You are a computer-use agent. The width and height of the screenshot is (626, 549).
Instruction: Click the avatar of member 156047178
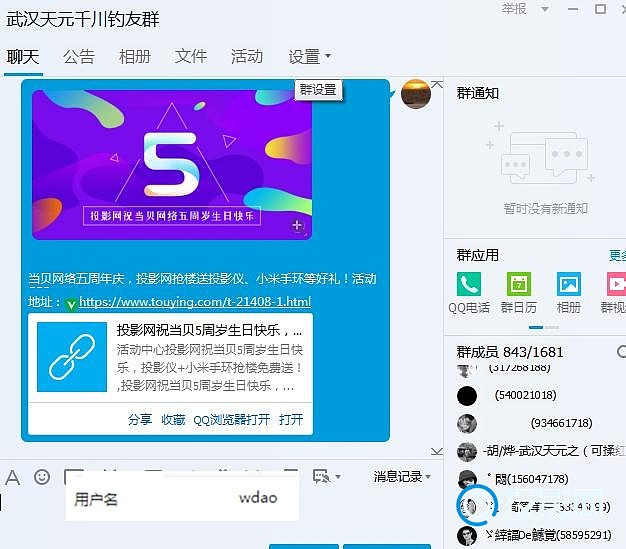(467, 480)
